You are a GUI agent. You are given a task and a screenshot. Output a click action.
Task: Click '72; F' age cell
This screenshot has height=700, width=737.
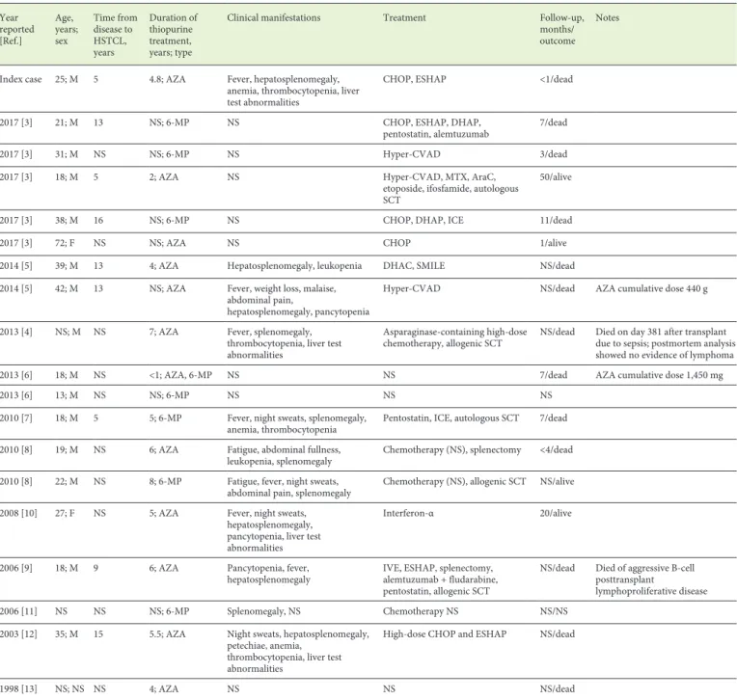tap(65, 243)
